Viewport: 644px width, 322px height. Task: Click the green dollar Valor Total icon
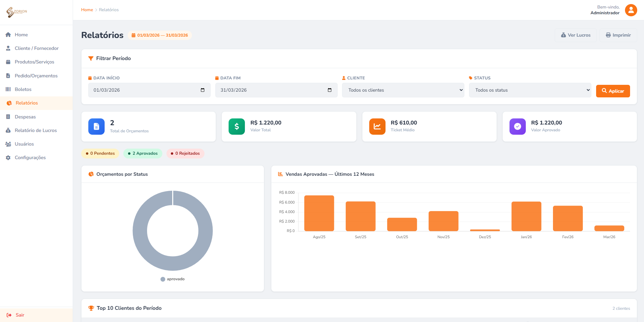tap(237, 127)
